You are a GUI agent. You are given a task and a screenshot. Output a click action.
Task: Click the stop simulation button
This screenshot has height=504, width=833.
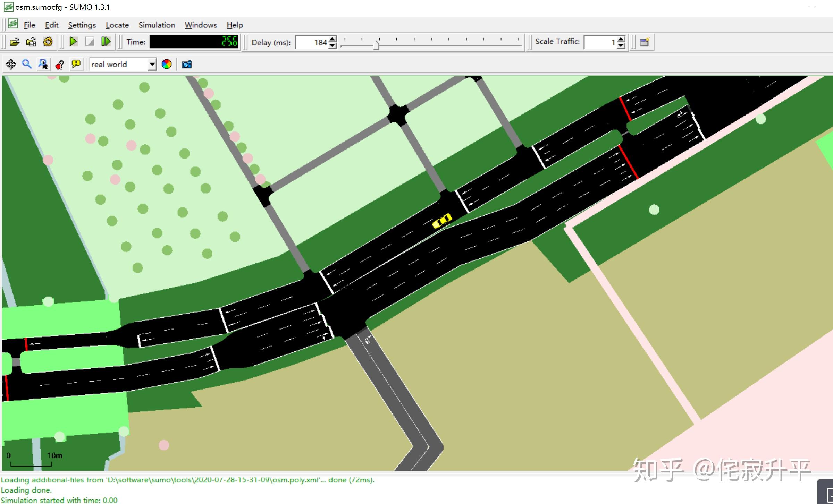click(x=90, y=42)
